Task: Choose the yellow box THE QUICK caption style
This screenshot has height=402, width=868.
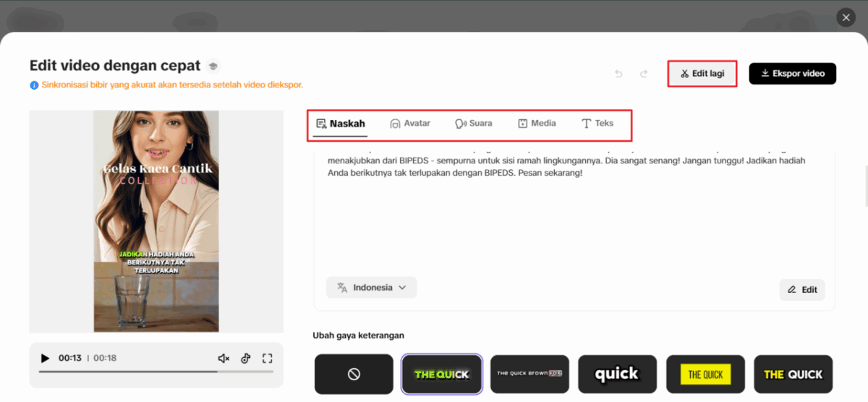Action: (x=705, y=374)
